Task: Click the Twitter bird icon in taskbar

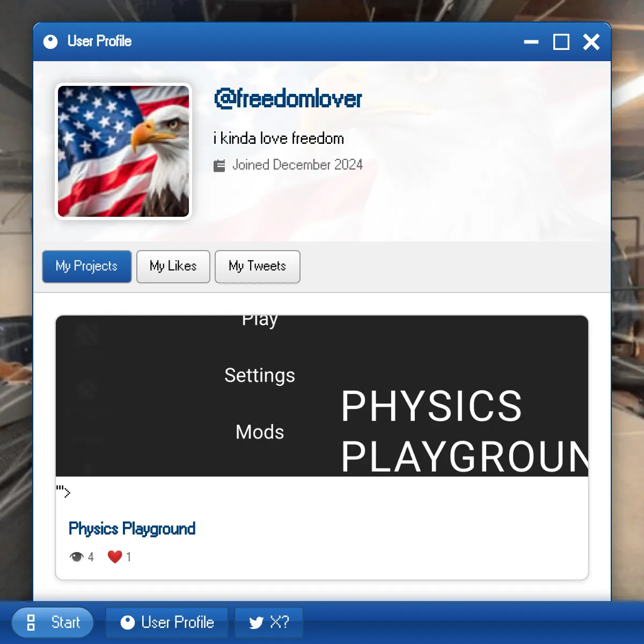Action: point(256,623)
